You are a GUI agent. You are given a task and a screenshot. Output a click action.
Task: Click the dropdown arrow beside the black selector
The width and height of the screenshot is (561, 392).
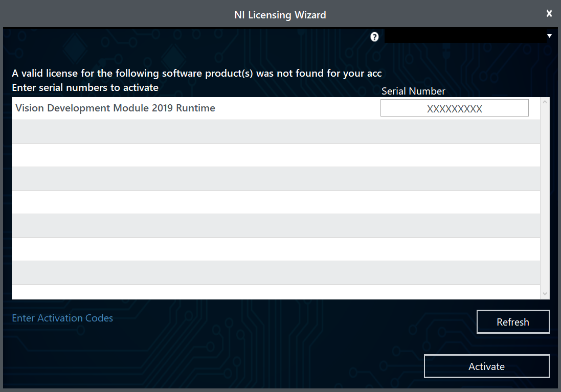549,36
